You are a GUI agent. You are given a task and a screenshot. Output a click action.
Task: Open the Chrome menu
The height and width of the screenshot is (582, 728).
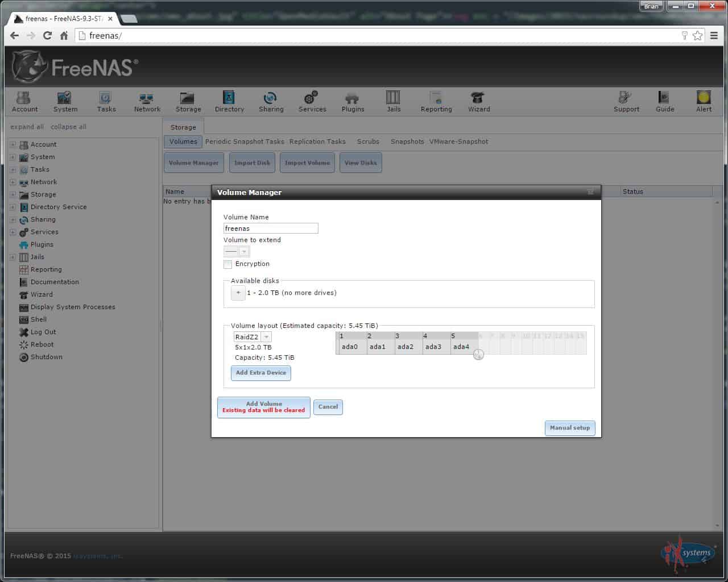coord(714,35)
